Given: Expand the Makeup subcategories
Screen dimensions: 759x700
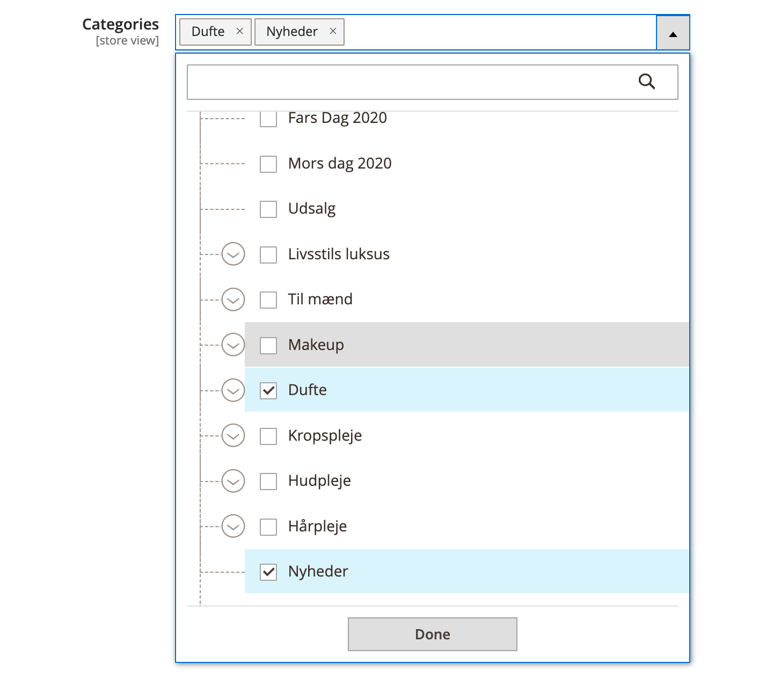Looking at the screenshot, I should click(233, 345).
